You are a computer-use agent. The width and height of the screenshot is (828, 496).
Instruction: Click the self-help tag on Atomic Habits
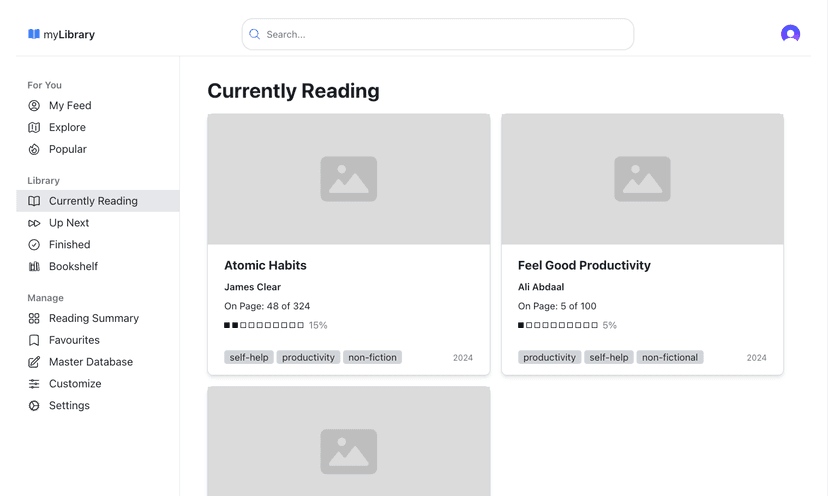click(x=249, y=357)
